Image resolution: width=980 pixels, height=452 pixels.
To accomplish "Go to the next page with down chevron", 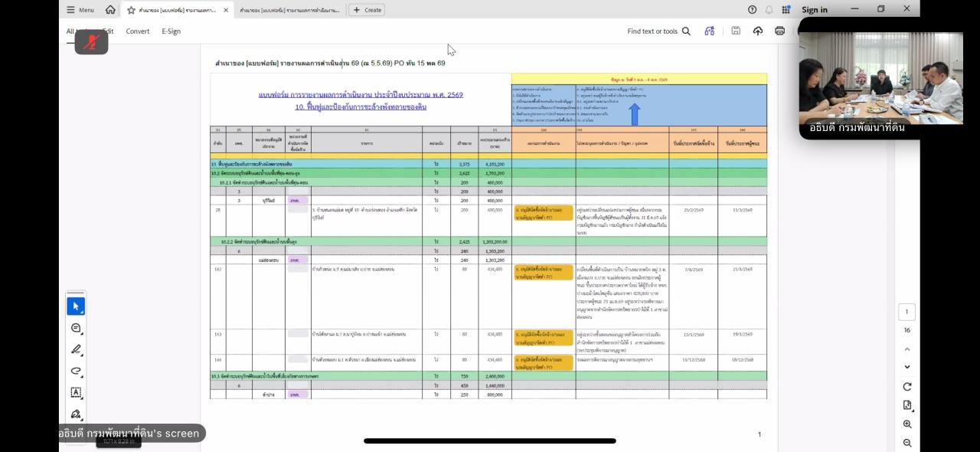I will point(907,367).
